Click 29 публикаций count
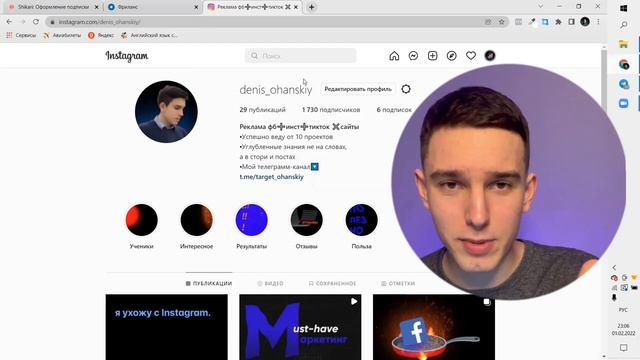 click(262, 110)
